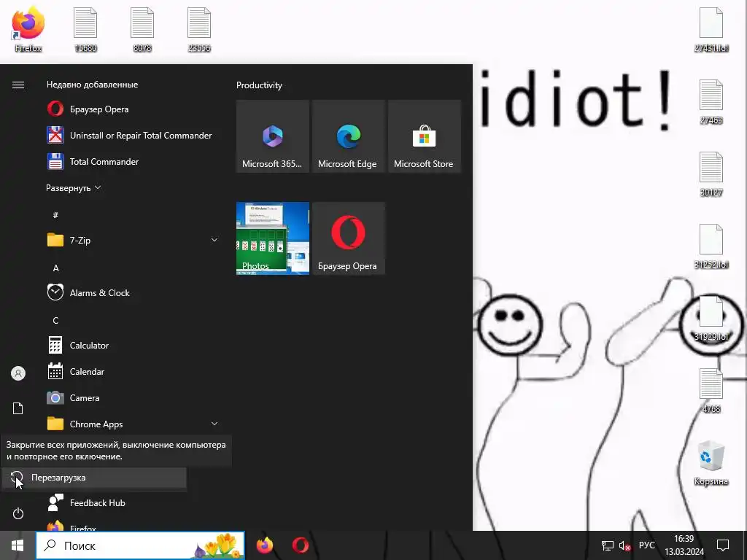747x560 pixels.
Task: Open Браузер Opera in recently added list
Action: pyautogui.click(x=133, y=109)
